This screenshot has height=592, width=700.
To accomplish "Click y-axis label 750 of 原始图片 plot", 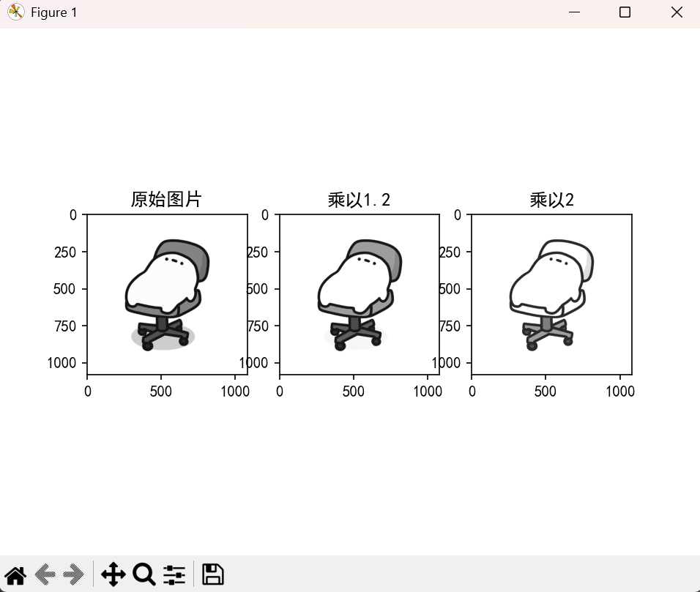I will click(65, 326).
